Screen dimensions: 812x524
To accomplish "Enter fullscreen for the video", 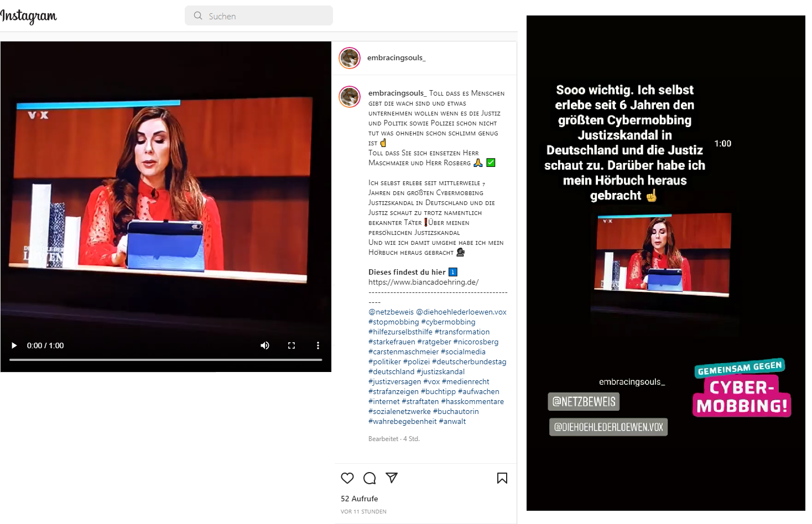I will pos(292,345).
